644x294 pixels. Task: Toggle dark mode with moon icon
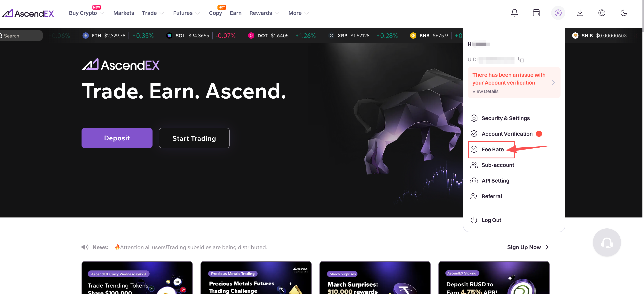(624, 13)
